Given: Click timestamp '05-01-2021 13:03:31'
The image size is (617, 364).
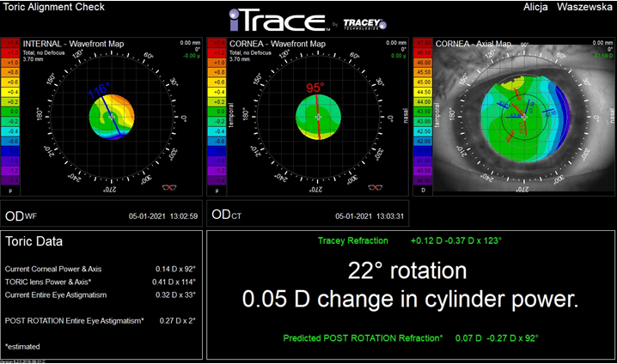Looking at the screenshot, I should pos(370,216).
